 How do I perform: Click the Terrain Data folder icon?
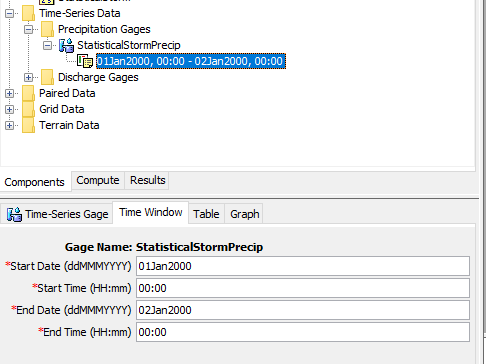point(28,125)
